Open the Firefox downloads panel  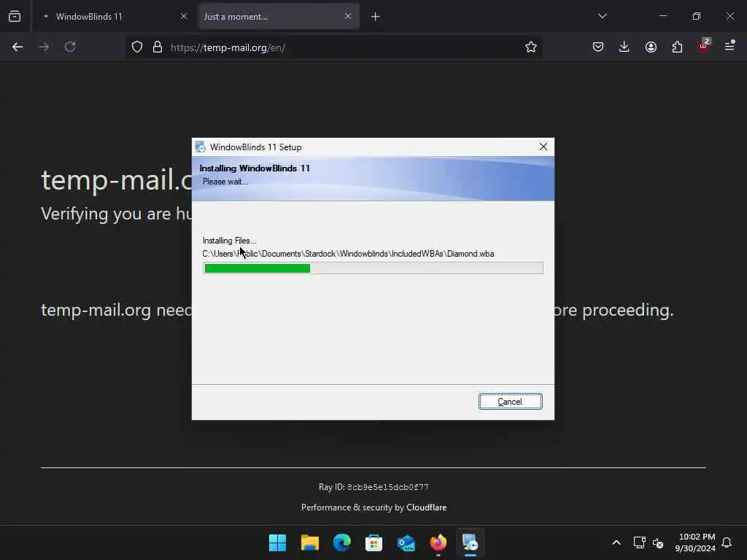(624, 47)
